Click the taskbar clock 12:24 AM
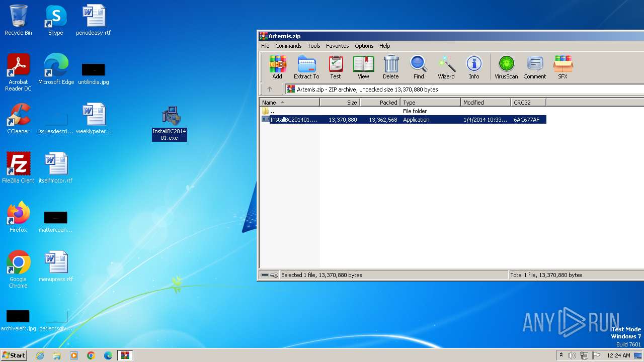The image size is (644, 362). click(x=618, y=355)
